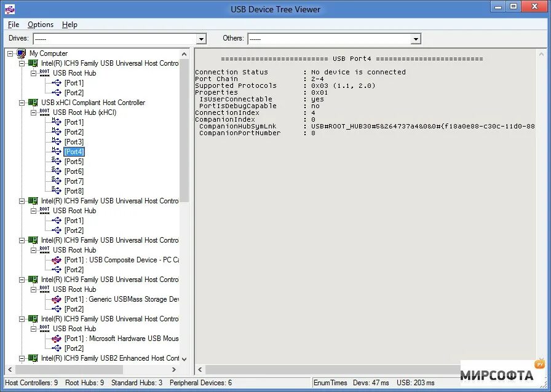Click the tree panel scroll-right arrow

tap(174, 369)
